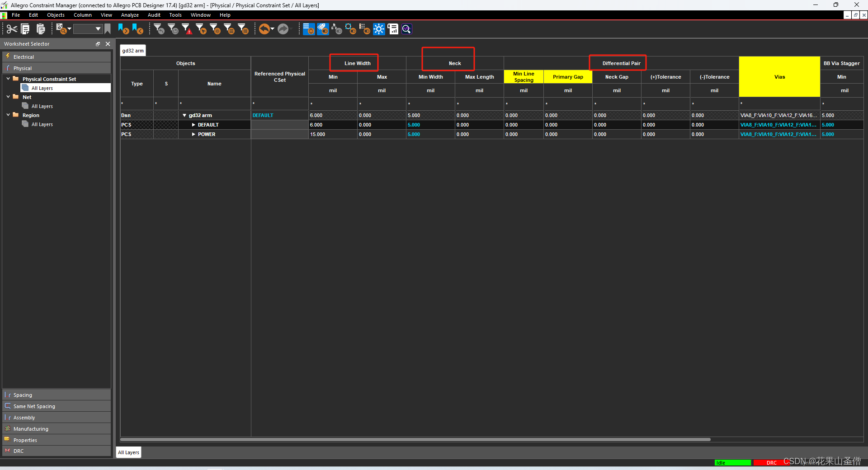
Task: Click the yellow Primary Gap header
Action: point(568,77)
